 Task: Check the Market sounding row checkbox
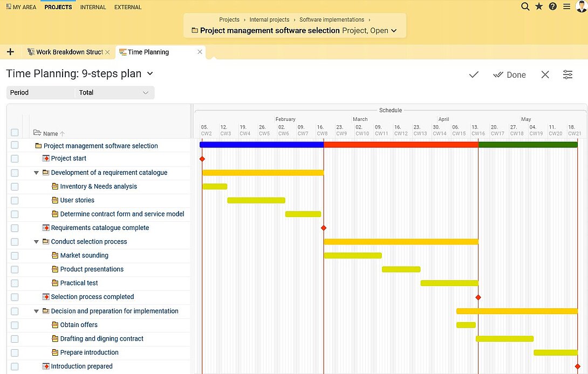(x=15, y=256)
